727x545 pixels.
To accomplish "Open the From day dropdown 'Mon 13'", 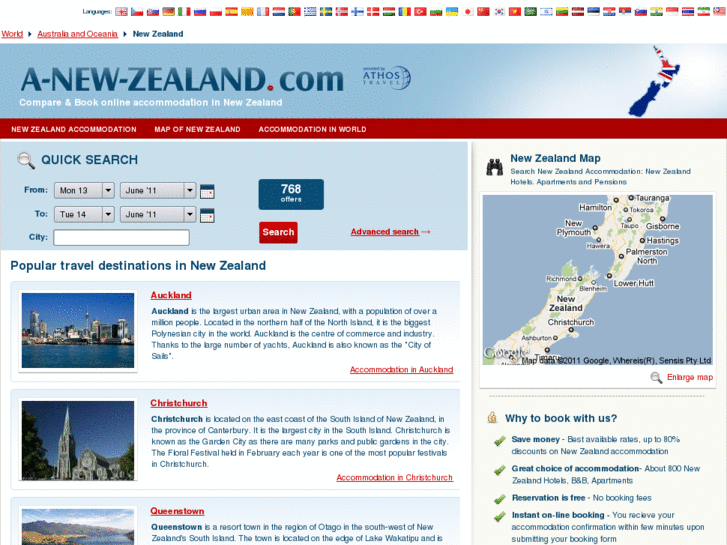I will (x=84, y=190).
